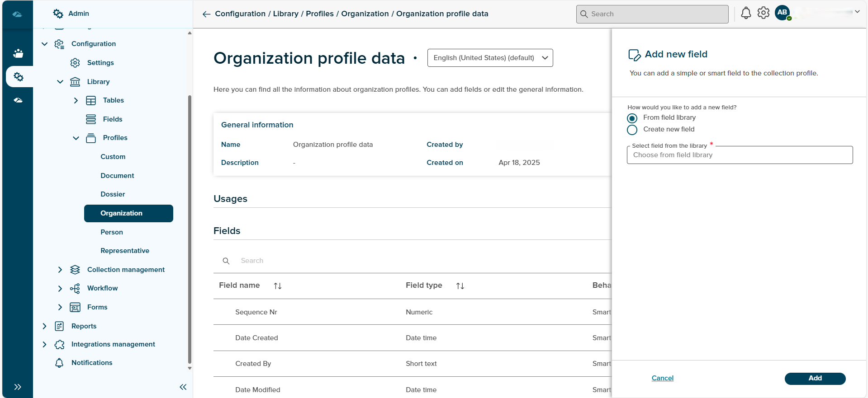The width and height of the screenshot is (868, 398).
Task: Expand Integrations management node
Action: [44, 344]
